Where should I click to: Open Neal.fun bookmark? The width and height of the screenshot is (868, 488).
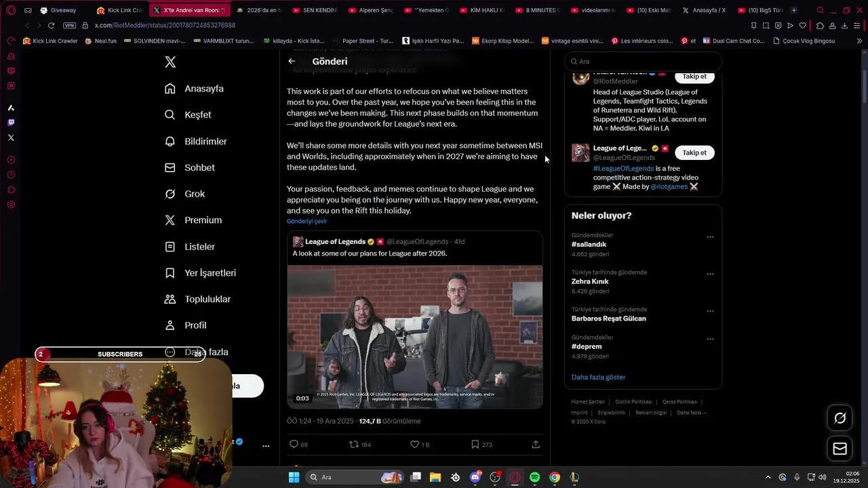100,41
